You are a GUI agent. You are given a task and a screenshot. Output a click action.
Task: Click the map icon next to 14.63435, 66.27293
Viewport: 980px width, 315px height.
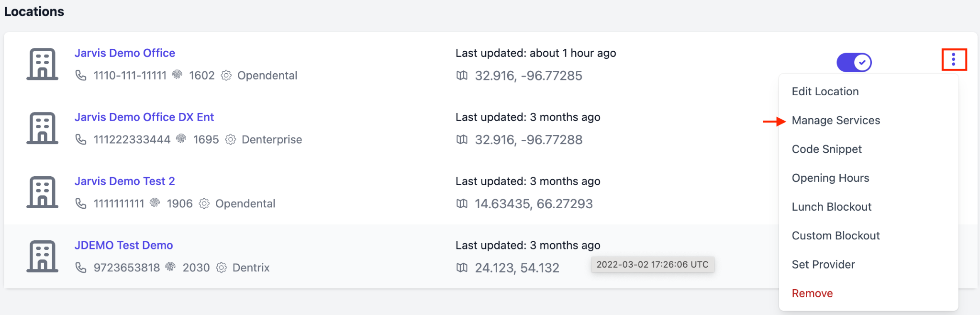point(462,203)
